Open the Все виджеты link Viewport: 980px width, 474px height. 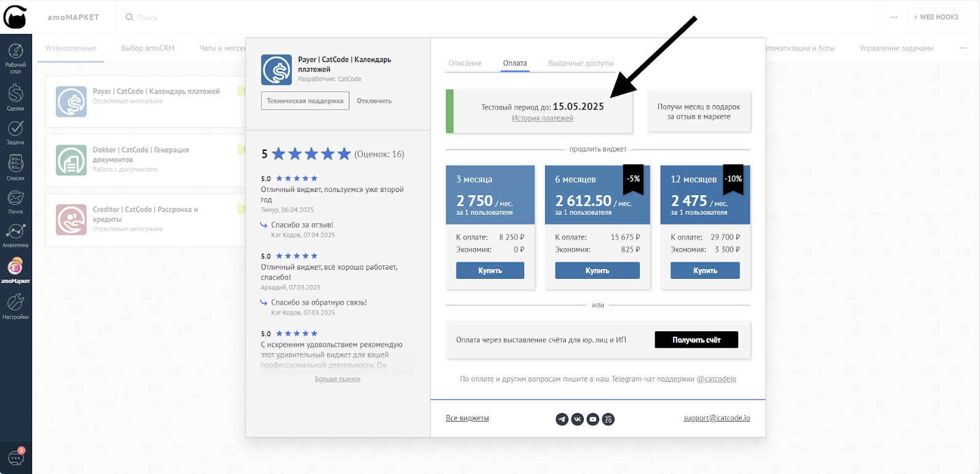tap(468, 418)
